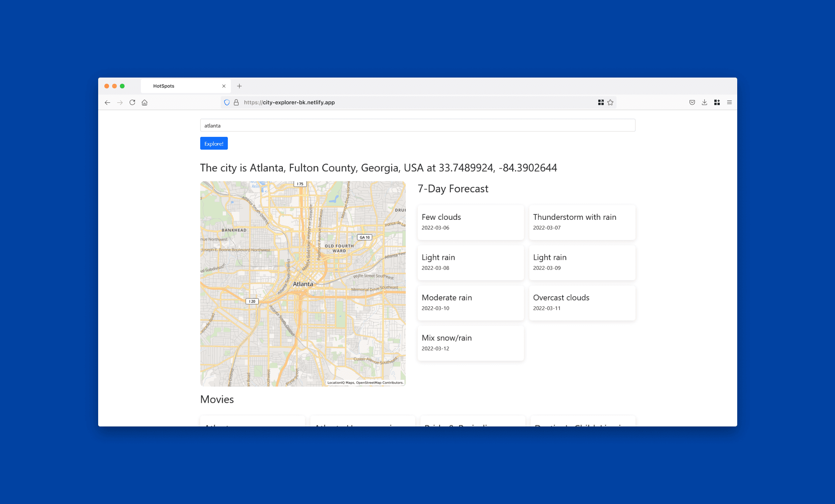Viewport: 835px width, 504px height.
Task: Click the city search input field
Action: coord(417,126)
